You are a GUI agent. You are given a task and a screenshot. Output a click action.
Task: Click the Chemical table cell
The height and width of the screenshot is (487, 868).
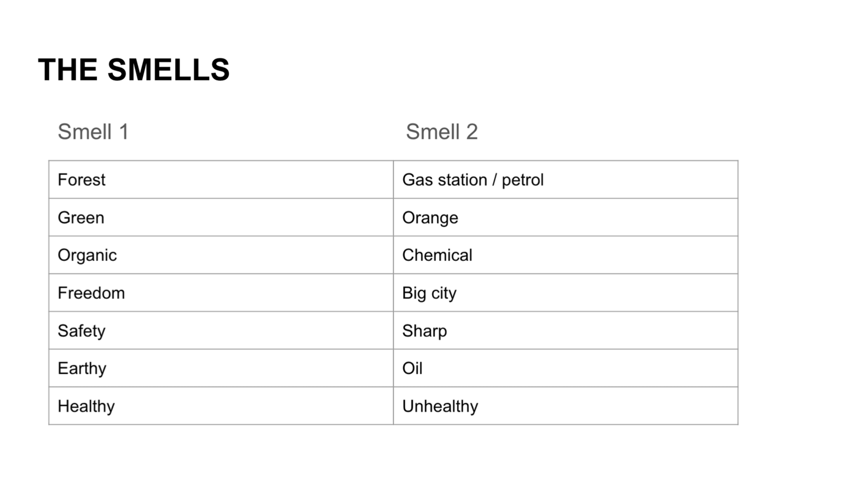566,255
